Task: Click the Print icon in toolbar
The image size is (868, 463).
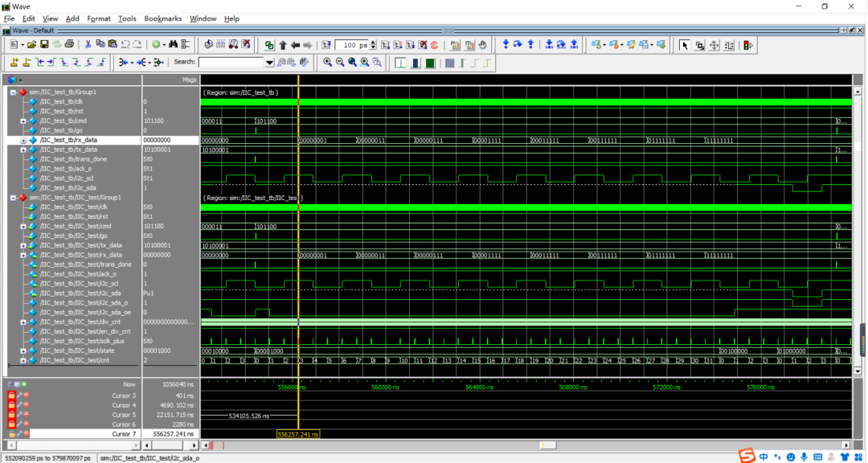Action: (70, 45)
